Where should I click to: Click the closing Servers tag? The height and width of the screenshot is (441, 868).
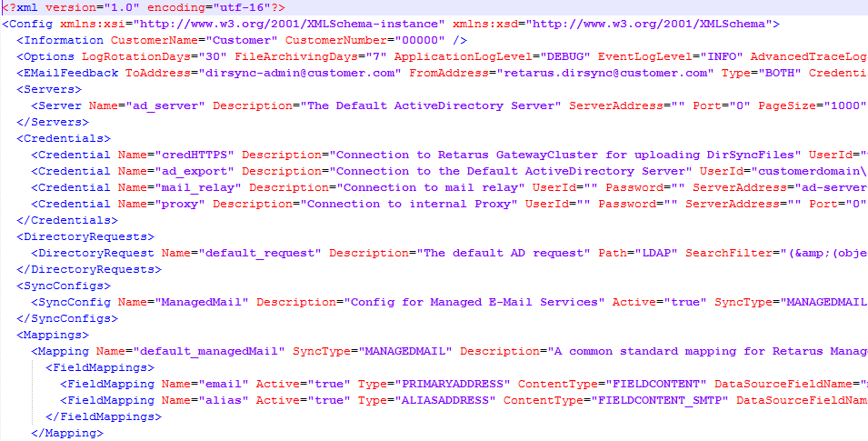click(x=53, y=122)
